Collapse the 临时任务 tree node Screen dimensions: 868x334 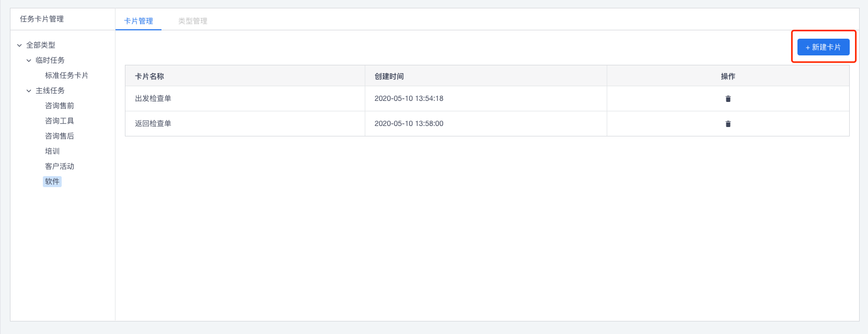tap(29, 61)
